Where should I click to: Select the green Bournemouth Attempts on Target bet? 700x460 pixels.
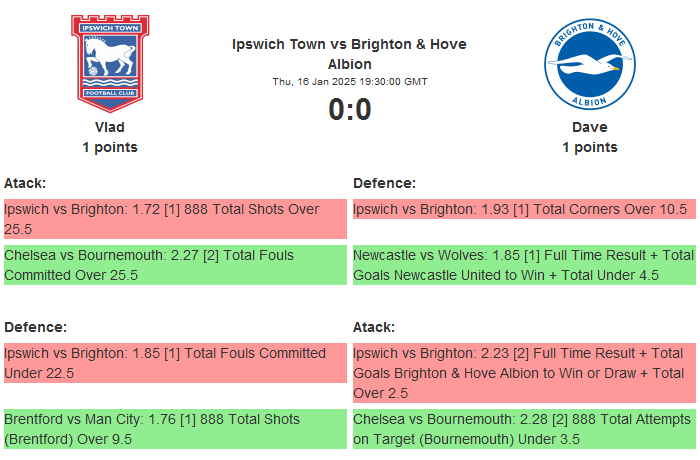tap(523, 429)
